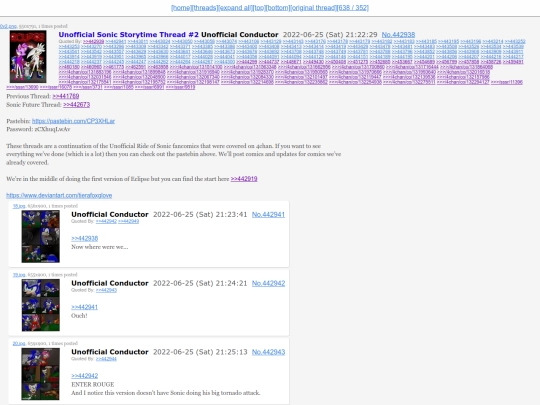Viewport: 540px width, 405px height.
Task: Click the second Quoted By link under post 442941
Action: coord(128,221)
